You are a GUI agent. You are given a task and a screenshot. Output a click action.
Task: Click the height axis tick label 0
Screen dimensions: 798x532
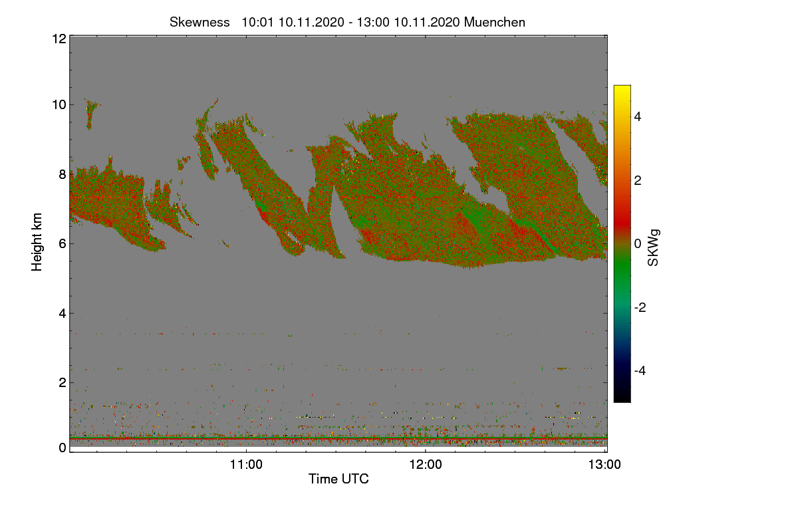[x=63, y=448]
